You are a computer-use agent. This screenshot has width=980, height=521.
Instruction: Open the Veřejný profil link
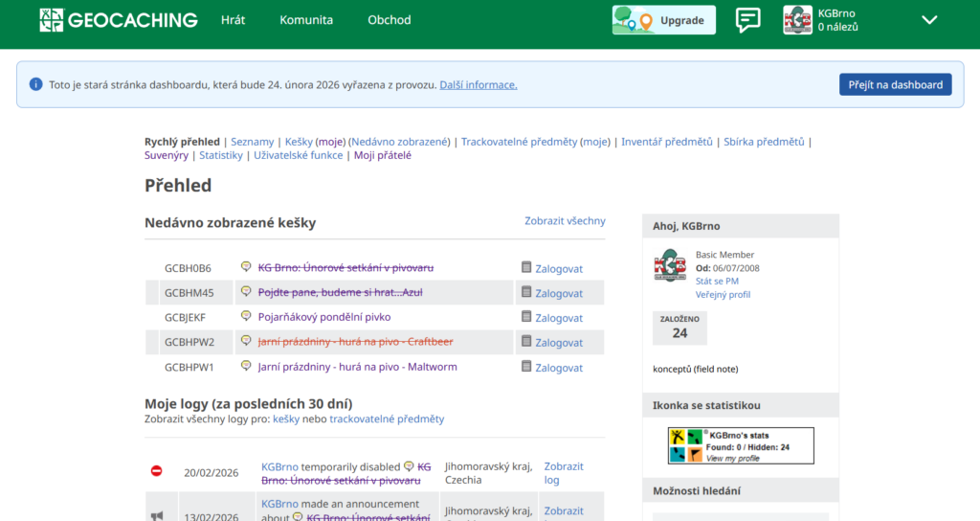724,295
